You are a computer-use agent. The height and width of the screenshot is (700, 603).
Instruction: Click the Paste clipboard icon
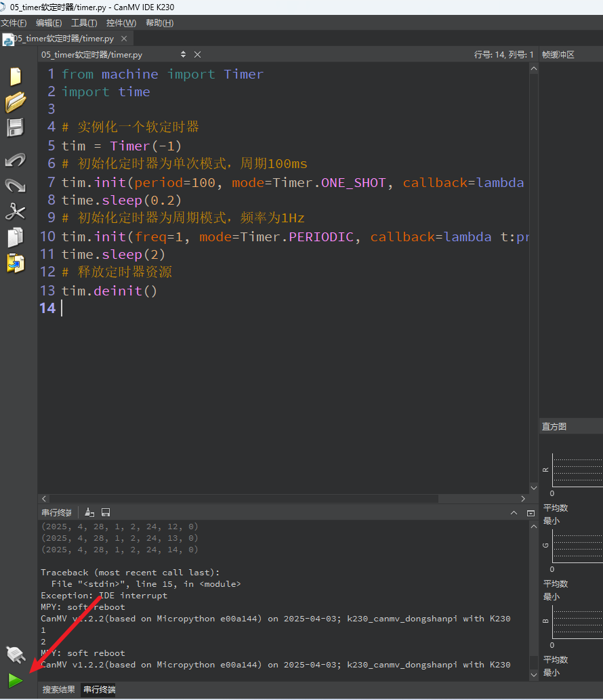tap(16, 263)
